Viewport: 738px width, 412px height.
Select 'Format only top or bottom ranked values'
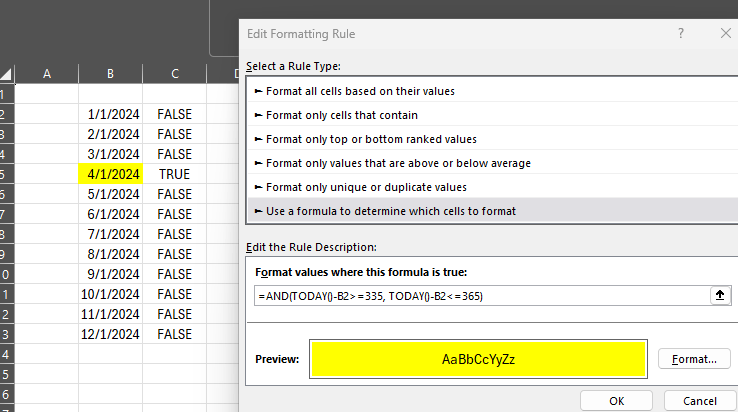tap(492, 139)
